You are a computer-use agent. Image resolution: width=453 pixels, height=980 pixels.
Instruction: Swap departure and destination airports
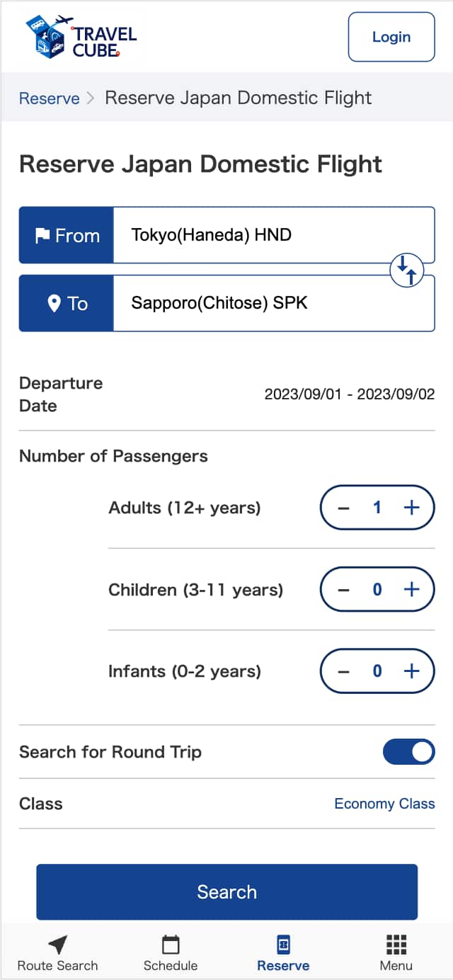(406, 270)
